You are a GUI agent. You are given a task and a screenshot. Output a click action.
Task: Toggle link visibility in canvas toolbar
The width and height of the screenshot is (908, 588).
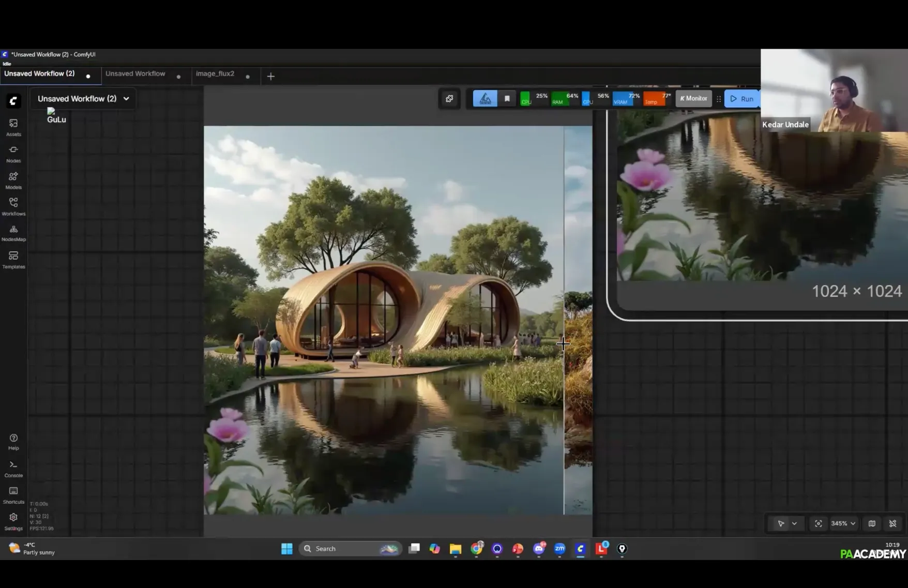click(892, 523)
